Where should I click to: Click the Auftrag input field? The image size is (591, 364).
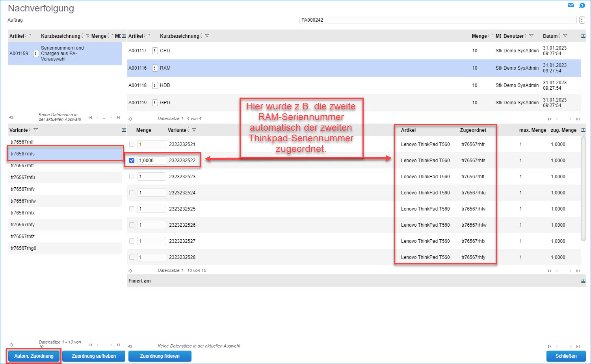[437, 20]
